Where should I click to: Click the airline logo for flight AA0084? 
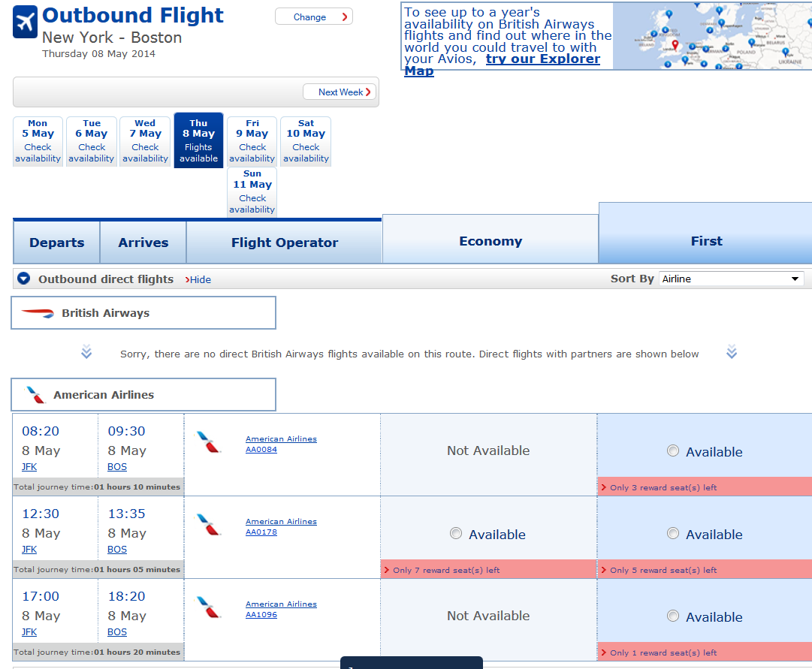coord(208,443)
